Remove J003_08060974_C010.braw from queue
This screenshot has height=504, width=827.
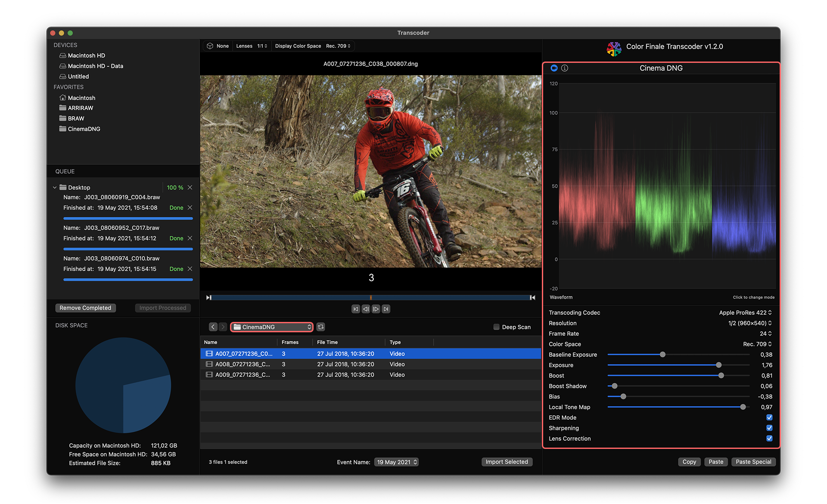[x=190, y=269]
